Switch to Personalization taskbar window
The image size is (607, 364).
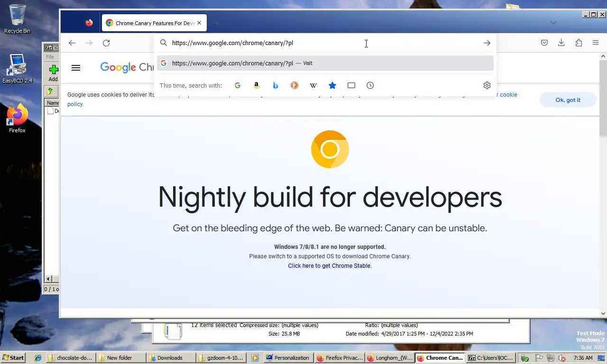pos(288,358)
